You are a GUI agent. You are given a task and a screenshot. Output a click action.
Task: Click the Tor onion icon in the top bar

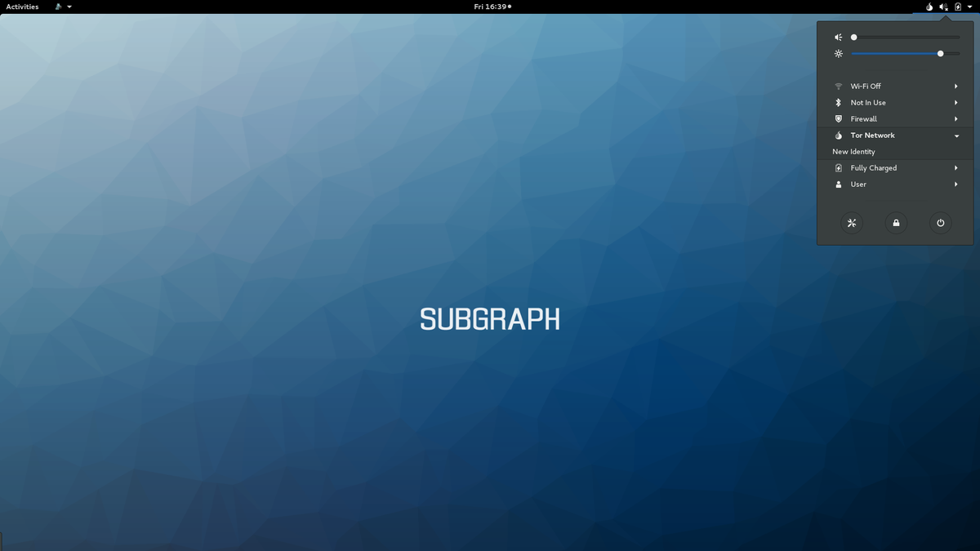(929, 7)
